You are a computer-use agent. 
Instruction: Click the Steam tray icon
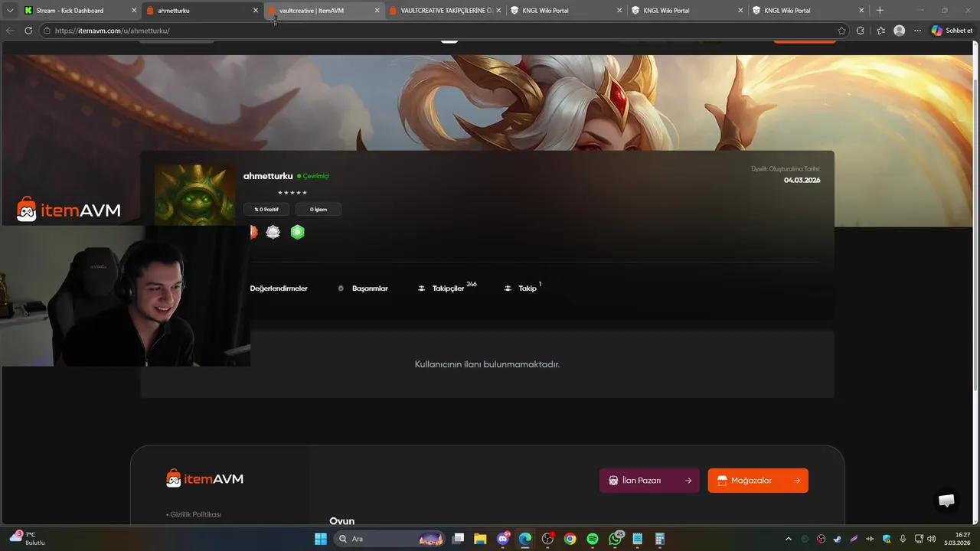838,539
